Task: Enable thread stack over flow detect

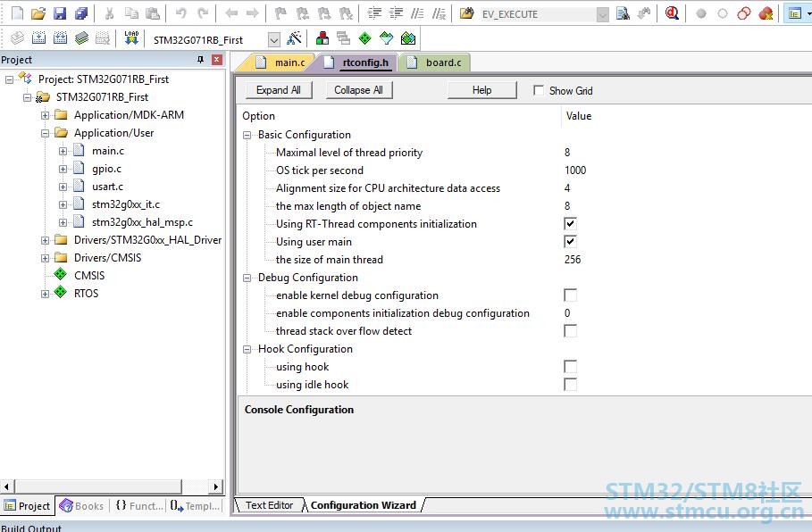Action: tap(570, 330)
